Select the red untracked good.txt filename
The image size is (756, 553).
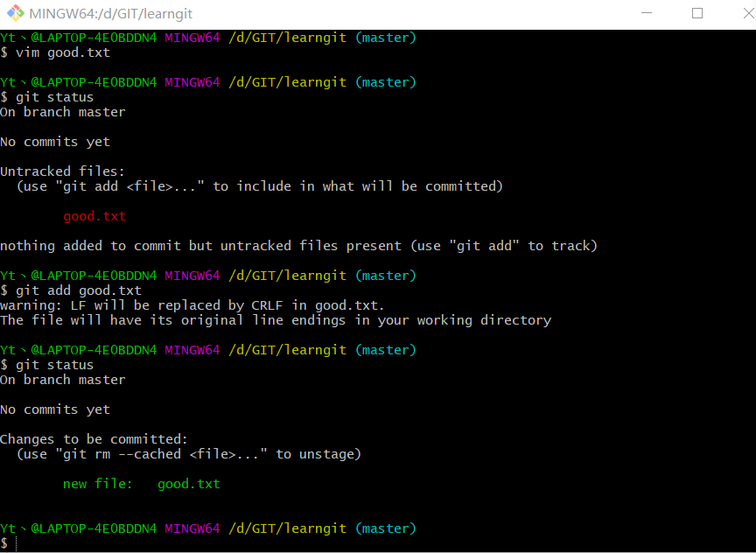click(94, 216)
